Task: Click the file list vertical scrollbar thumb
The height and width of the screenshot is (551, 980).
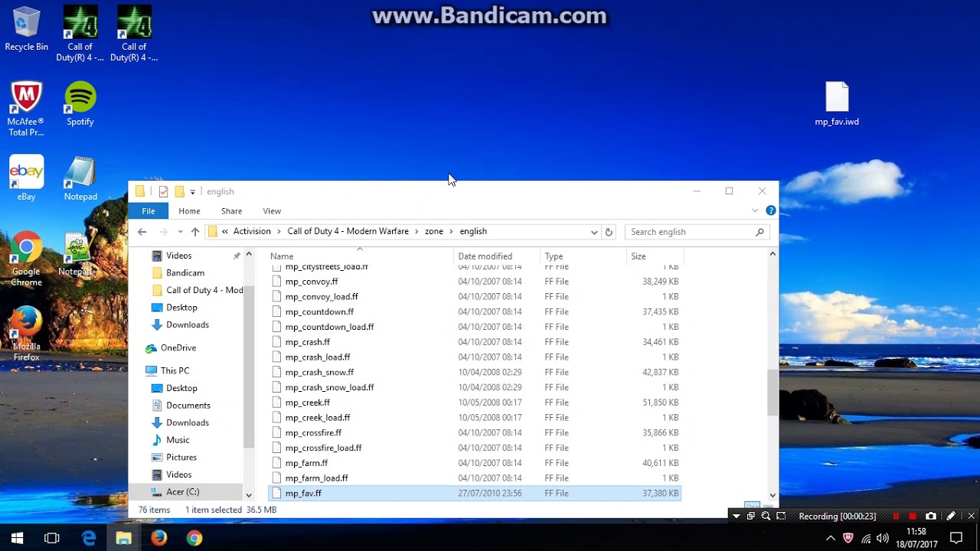Action: pyautogui.click(x=773, y=392)
